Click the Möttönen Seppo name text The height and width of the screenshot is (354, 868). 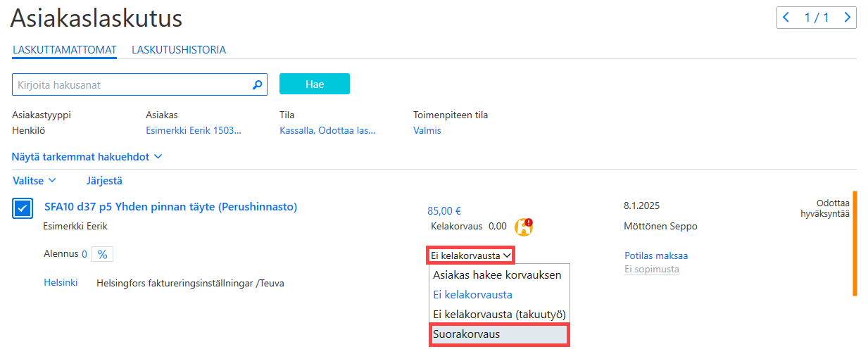pos(661,226)
